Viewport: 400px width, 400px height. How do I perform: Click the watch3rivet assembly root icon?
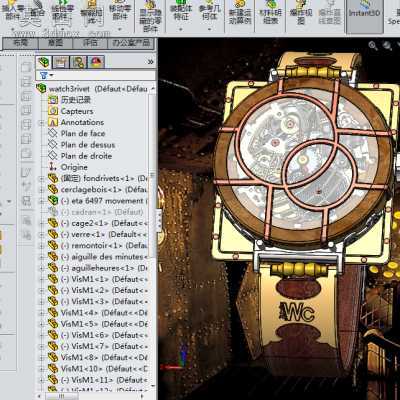click(41, 89)
